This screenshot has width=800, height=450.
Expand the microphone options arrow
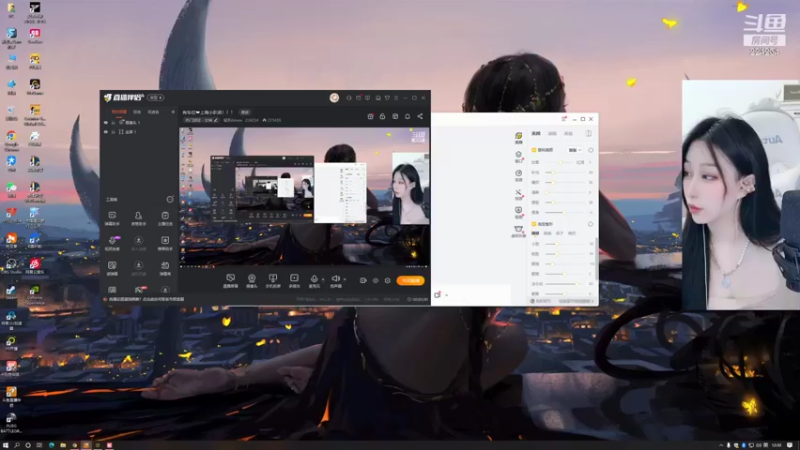click(x=323, y=279)
